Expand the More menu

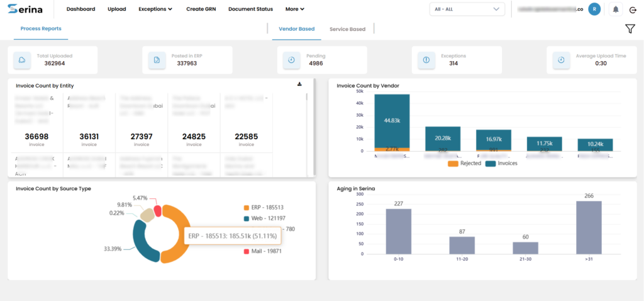pyautogui.click(x=295, y=9)
